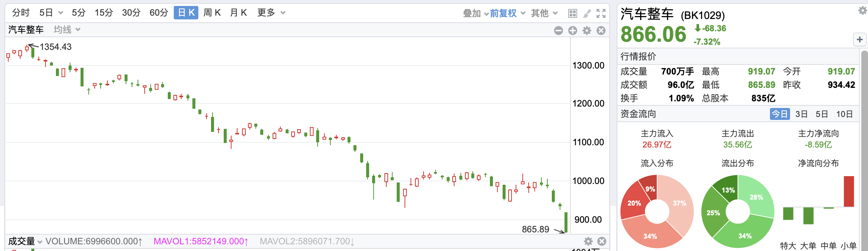Viewport: 868px width, 251px height.
Task: Click the green 特大 net flow bar
Action: pyautogui.click(x=788, y=214)
